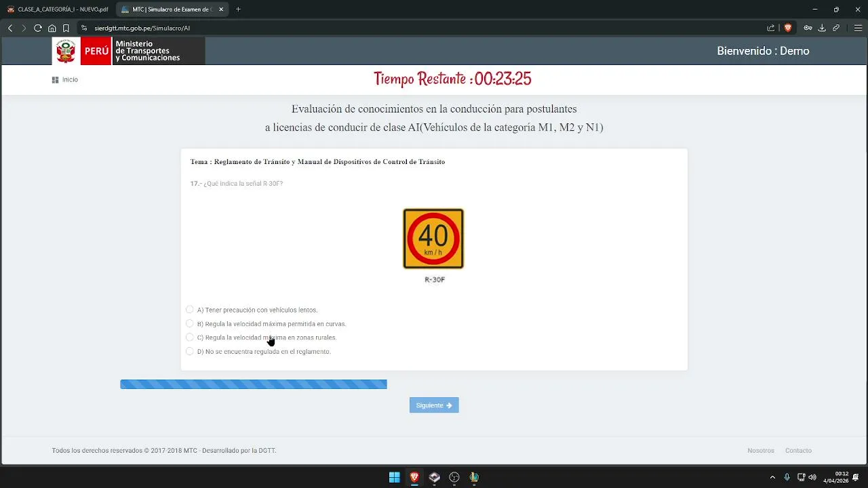The width and height of the screenshot is (868, 488).
Task: Open the network tray icon
Action: coord(801,477)
